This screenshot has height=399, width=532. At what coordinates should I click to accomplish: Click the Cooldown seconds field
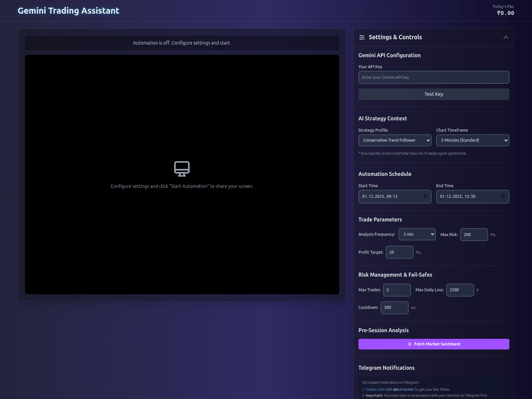click(395, 308)
